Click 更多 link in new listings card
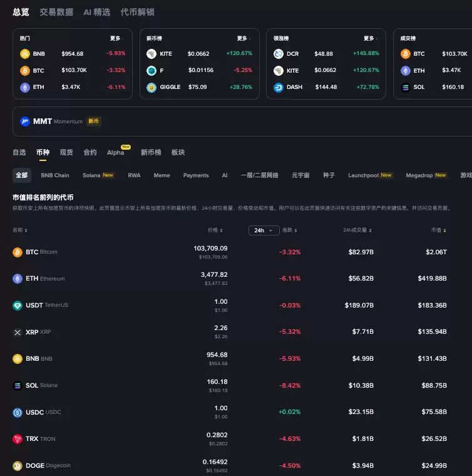This screenshot has height=476, width=472. point(244,38)
